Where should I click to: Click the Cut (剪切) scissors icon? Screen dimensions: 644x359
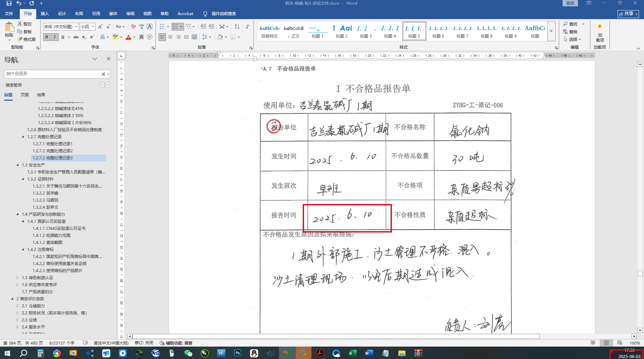point(20,24)
